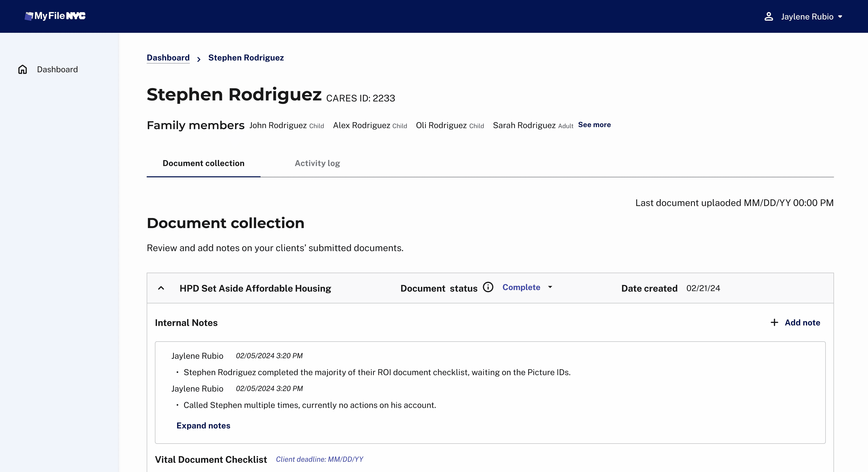
Task: Switch to the Activity log tab
Action: pos(317,163)
